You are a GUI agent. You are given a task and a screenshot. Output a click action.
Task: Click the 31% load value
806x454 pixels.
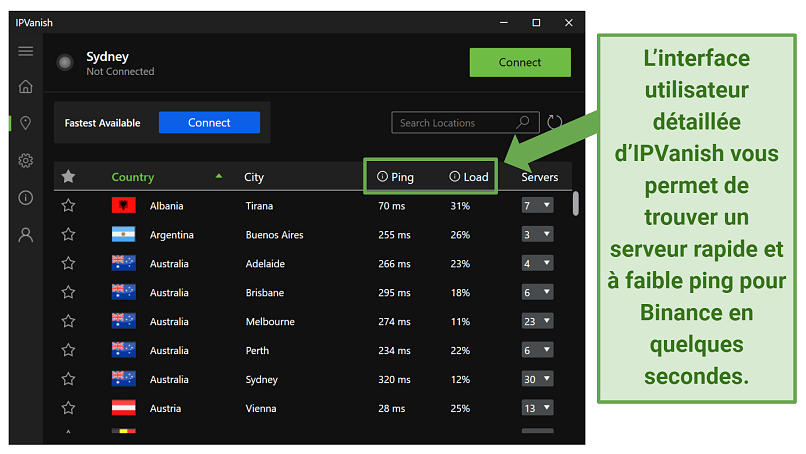coord(460,206)
